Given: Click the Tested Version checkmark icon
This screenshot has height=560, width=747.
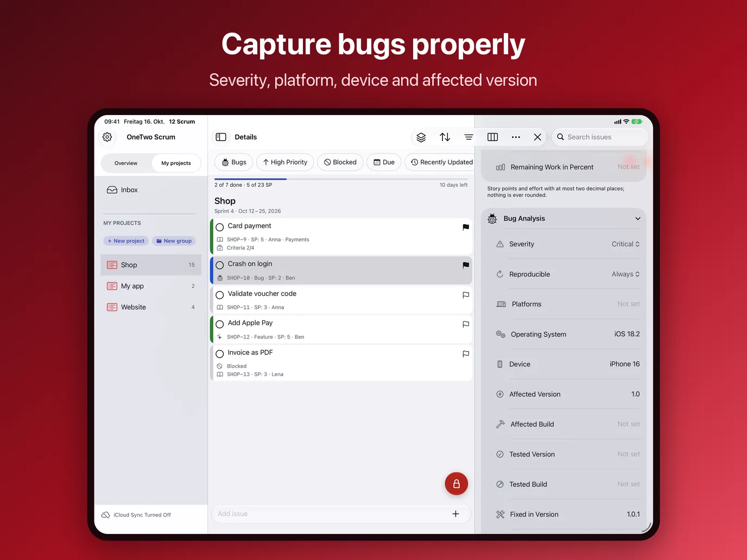Looking at the screenshot, I should pyautogui.click(x=500, y=454).
